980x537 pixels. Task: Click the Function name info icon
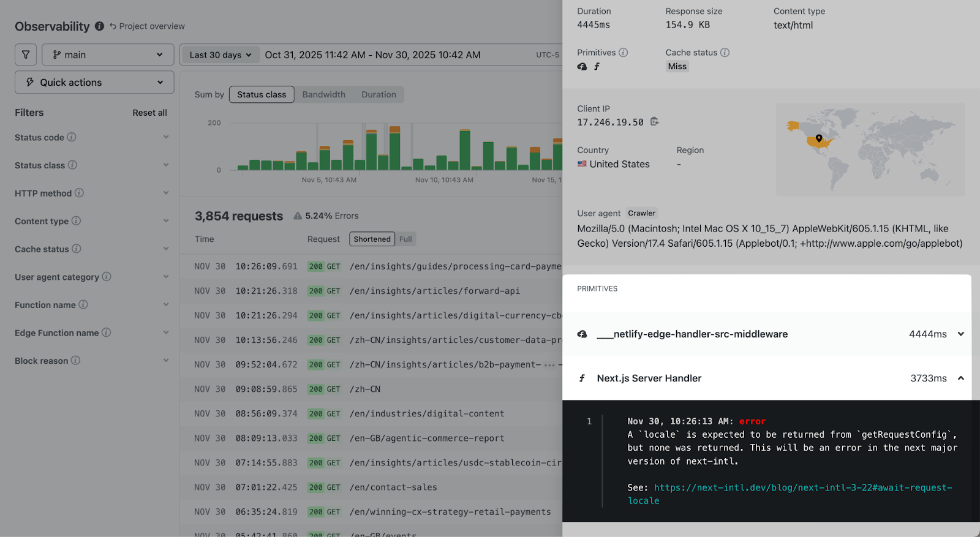click(83, 304)
